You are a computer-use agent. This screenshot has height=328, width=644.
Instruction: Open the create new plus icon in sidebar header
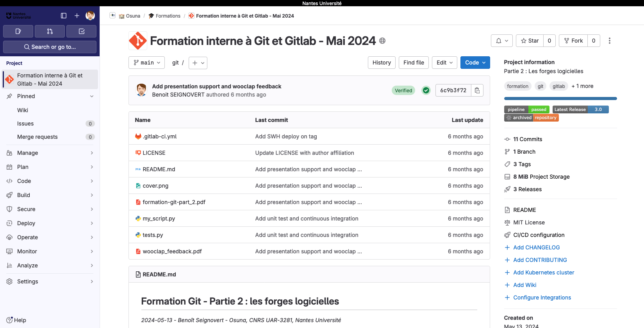(x=77, y=16)
